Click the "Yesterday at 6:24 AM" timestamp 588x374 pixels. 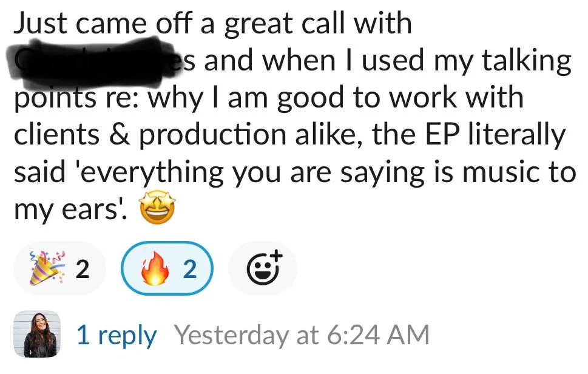(302, 335)
